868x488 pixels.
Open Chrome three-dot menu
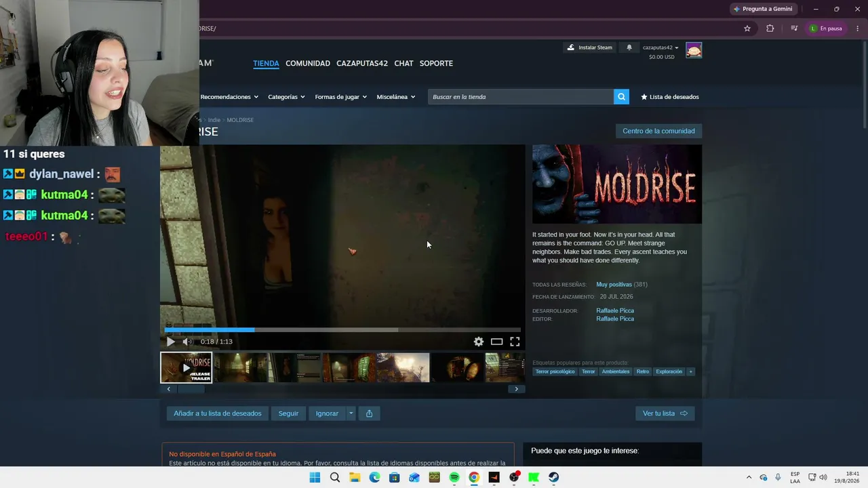pos(857,28)
